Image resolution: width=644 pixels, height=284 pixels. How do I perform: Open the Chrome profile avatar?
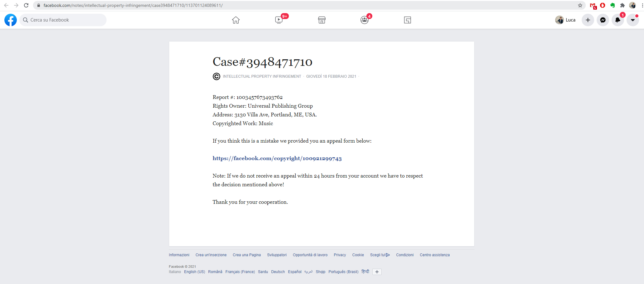tap(632, 5)
